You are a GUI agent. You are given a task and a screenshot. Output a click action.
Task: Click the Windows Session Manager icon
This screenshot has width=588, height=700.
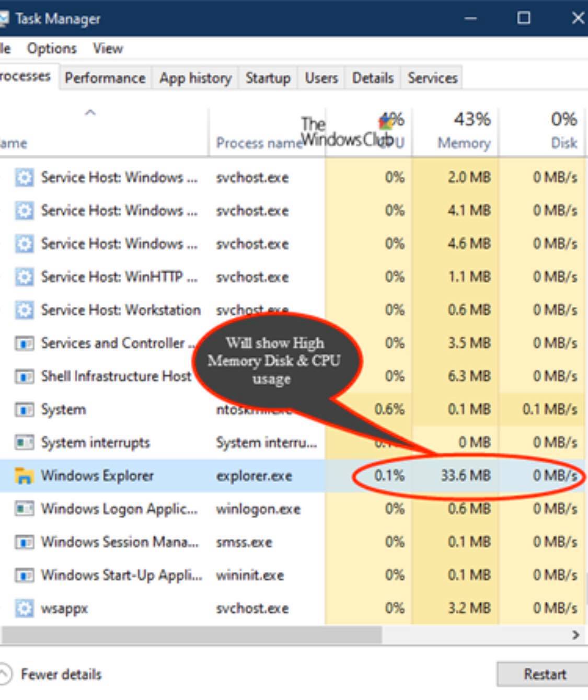pos(24,542)
